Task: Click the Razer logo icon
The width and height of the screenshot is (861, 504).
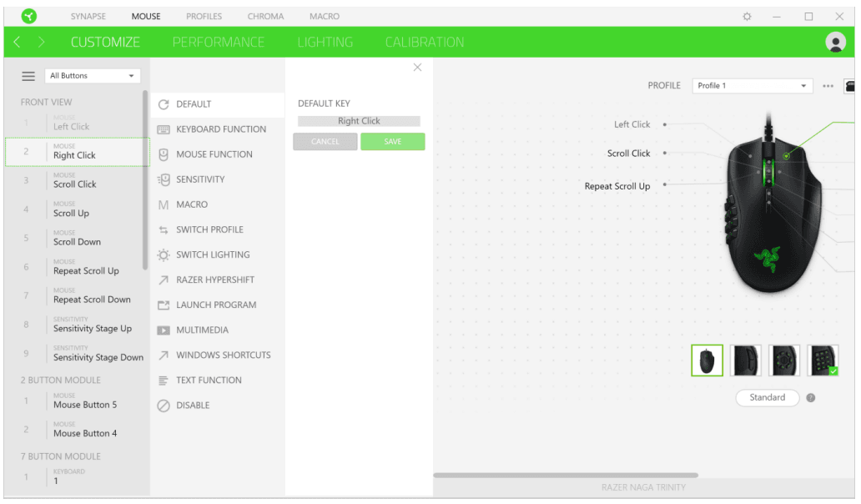Action: [29, 16]
